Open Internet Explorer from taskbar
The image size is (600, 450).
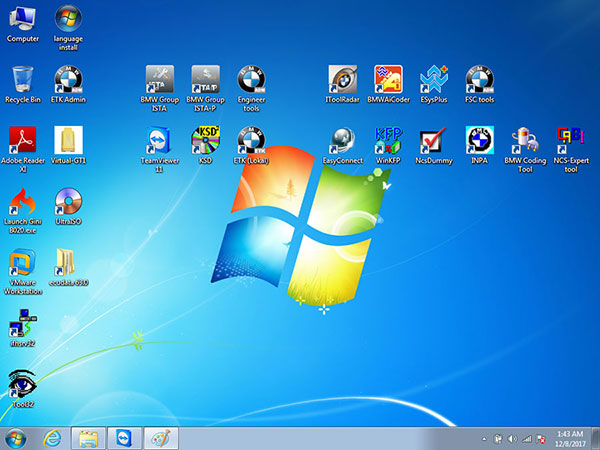(x=52, y=438)
